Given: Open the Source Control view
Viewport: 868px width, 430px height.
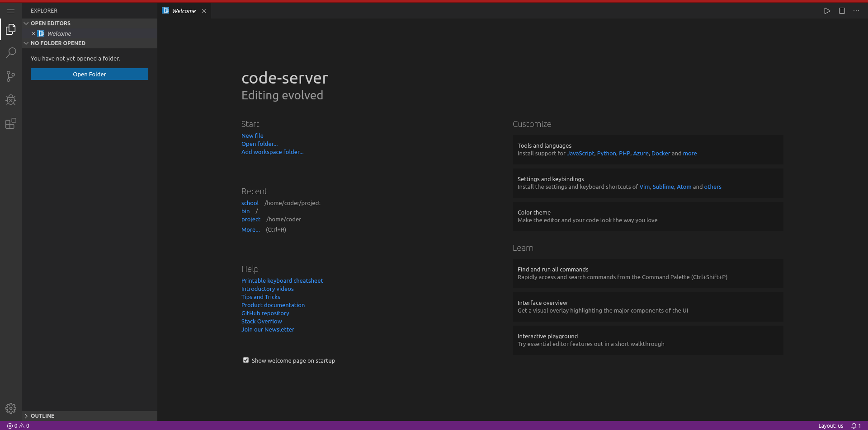Looking at the screenshot, I should click(x=11, y=76).
